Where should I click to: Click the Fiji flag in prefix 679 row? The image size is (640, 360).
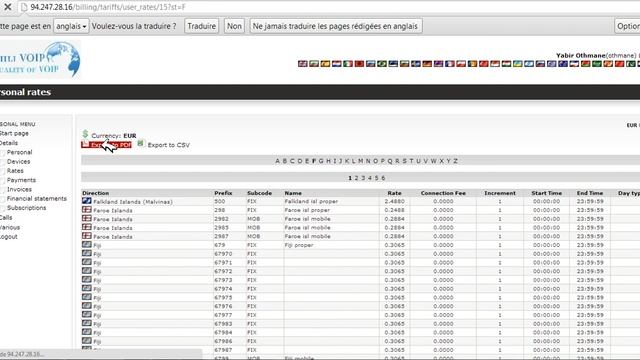pos(87,244)
